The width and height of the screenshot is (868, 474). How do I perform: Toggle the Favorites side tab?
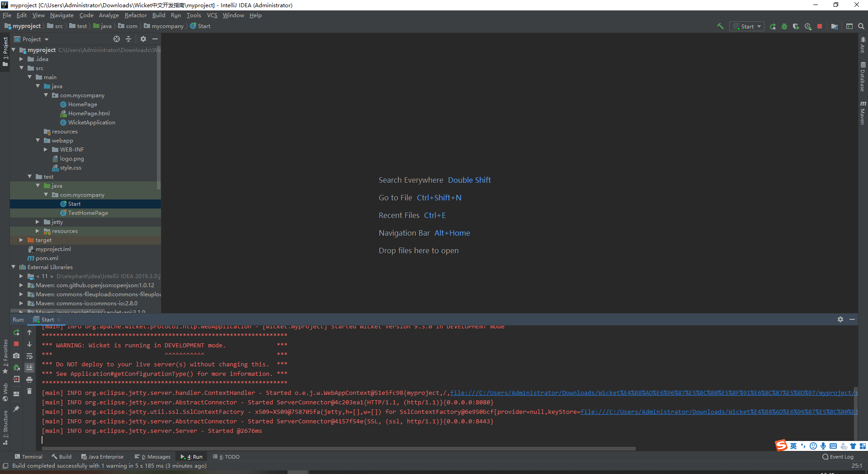point(5,356)
